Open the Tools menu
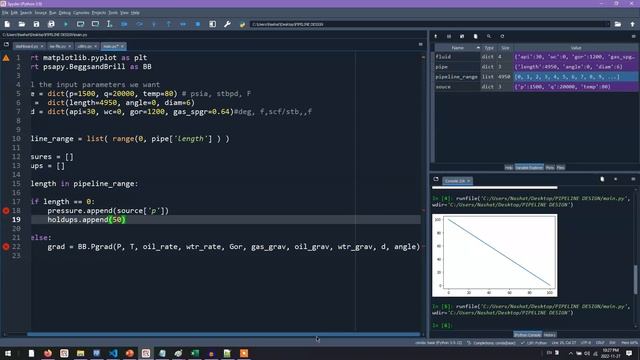 (113, 13)
